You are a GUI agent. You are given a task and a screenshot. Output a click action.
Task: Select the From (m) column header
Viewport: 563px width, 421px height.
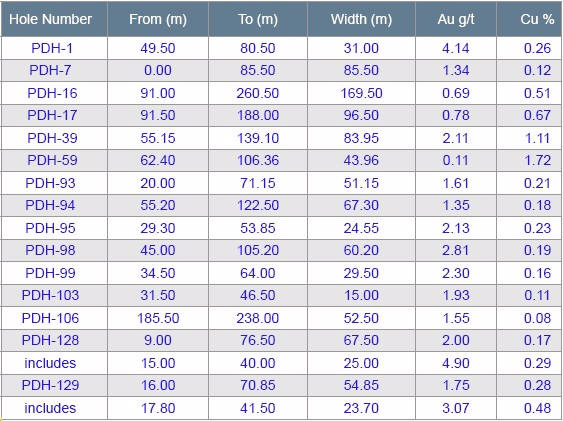point(158,19)
